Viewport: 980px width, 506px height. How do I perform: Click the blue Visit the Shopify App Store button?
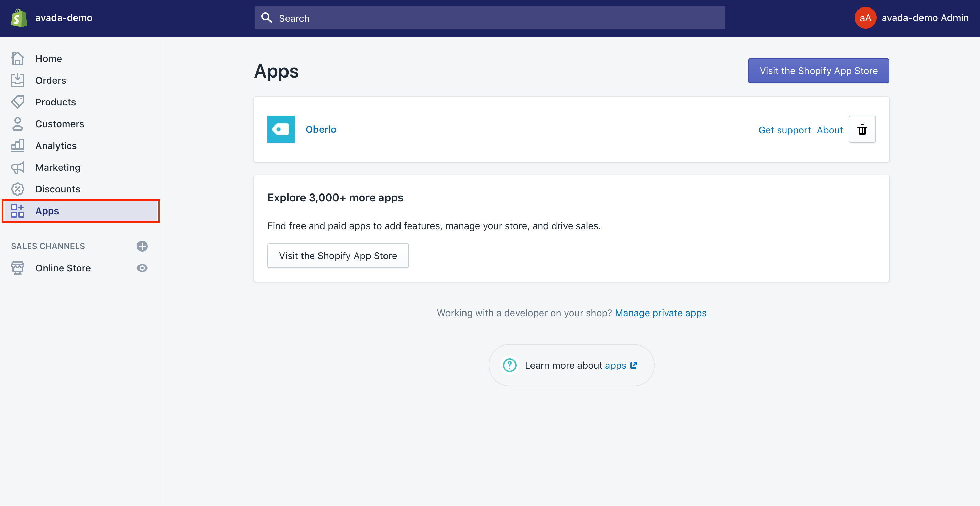[x=818, y=71]
